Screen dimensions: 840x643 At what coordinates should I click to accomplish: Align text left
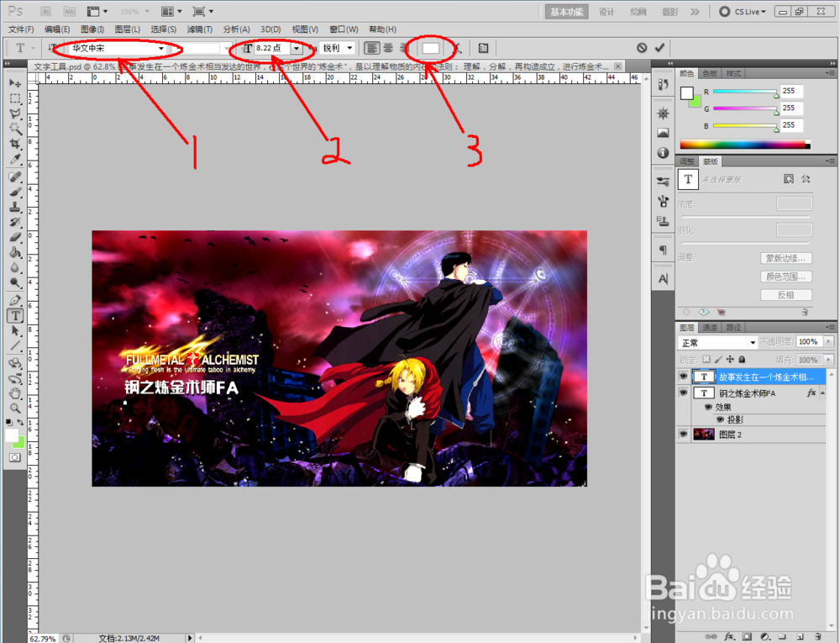point(372,48)
